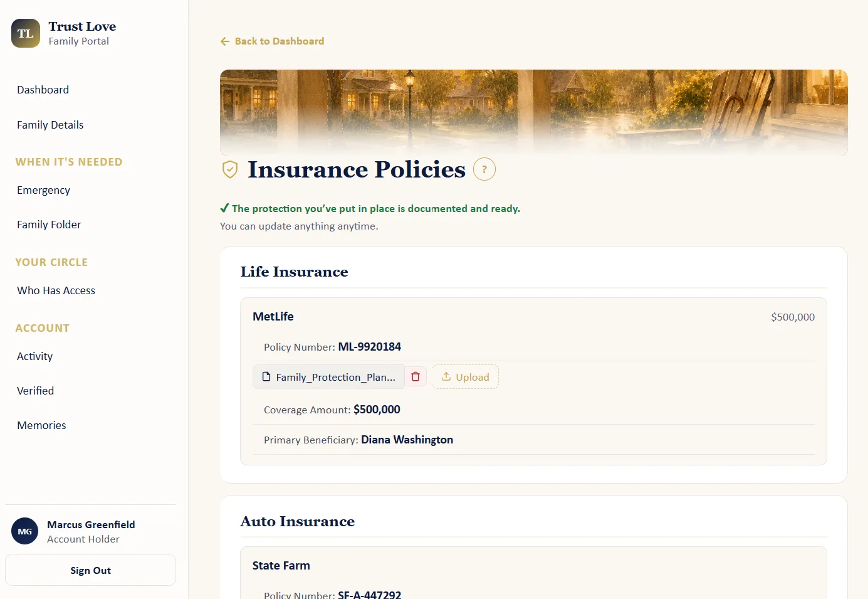Click the $500,000 amount in the MetLife header

793,317
